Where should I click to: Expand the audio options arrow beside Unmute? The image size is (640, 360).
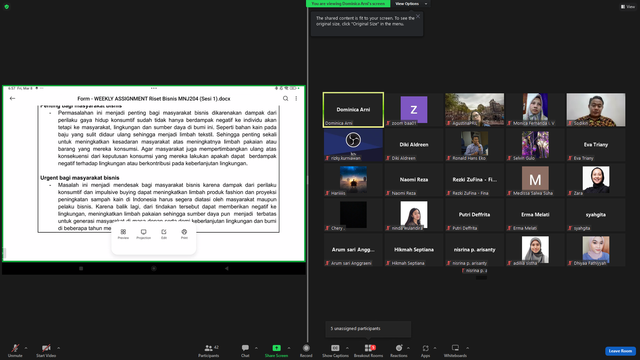[26, 348]
